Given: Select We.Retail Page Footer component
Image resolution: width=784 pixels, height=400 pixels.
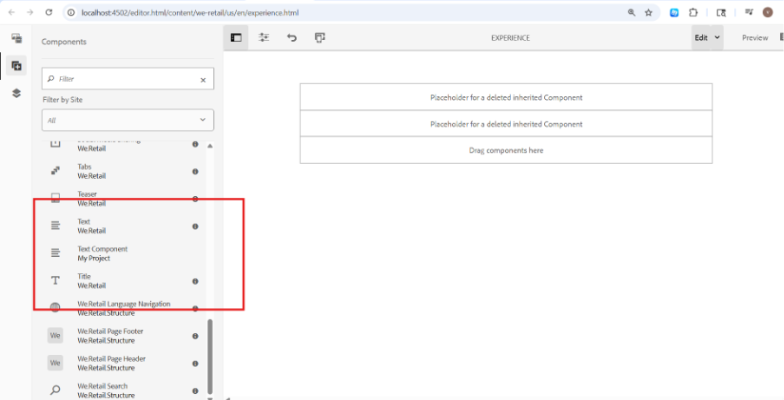Looking at the screenshot, I should click(x=124, y=336).
